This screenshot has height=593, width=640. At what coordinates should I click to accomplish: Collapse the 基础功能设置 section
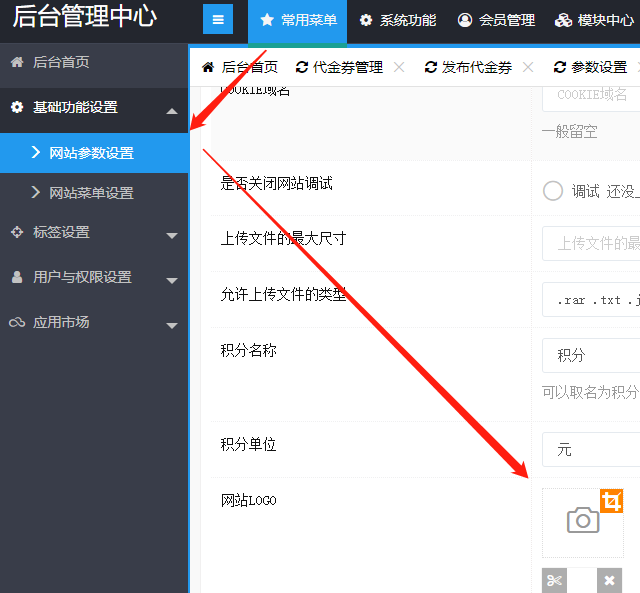pyautogui.click(x=172, y=109)
